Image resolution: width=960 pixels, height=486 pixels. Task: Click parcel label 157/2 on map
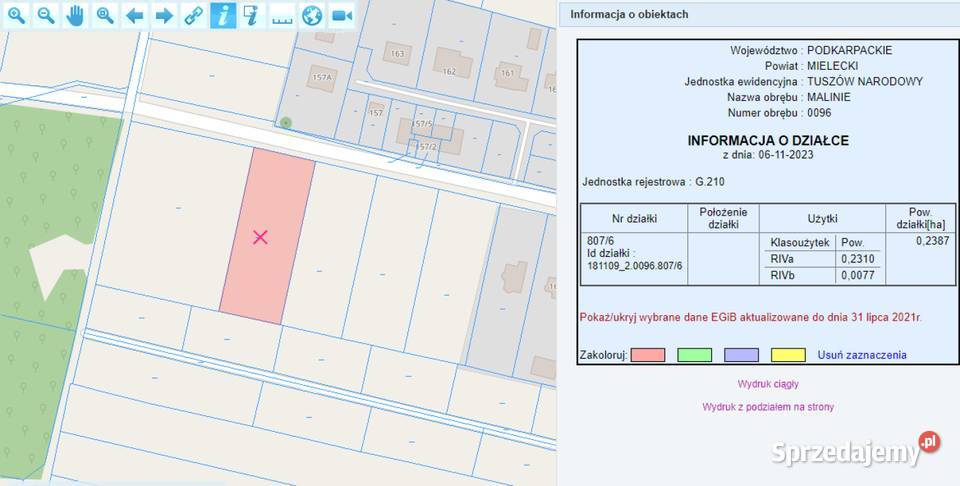click(x=426, y=147)
